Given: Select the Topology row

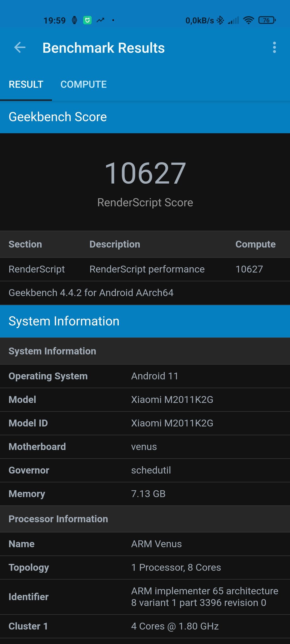Looking at the screenshot, I should (145, 567).
